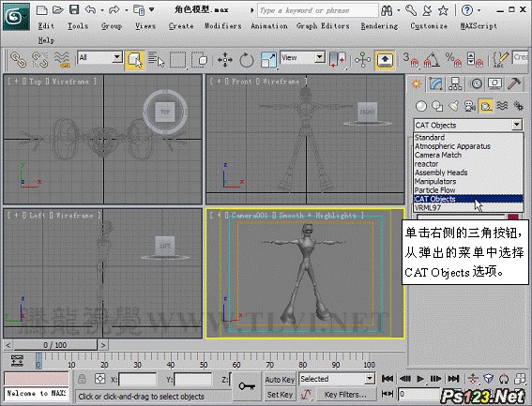This screenshot has height=406, width=532.
Task: Open the selection filter All dropdown
Action: [x=117, y=57]
